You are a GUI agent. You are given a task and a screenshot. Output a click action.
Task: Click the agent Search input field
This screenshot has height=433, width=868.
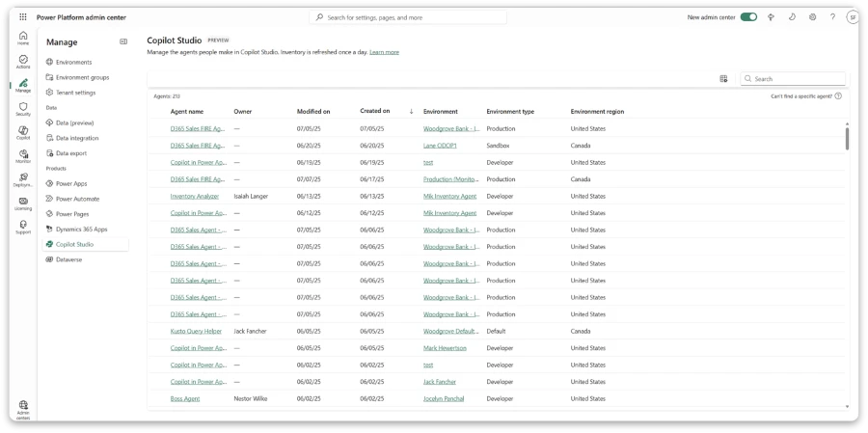click(x=797, y=79)
